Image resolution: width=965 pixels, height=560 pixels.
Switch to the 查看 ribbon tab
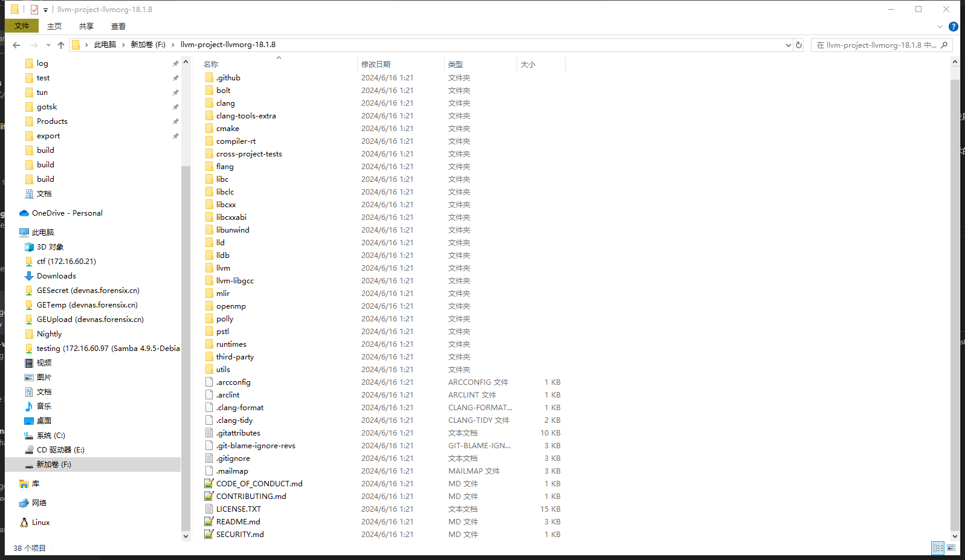coord(118,26)
